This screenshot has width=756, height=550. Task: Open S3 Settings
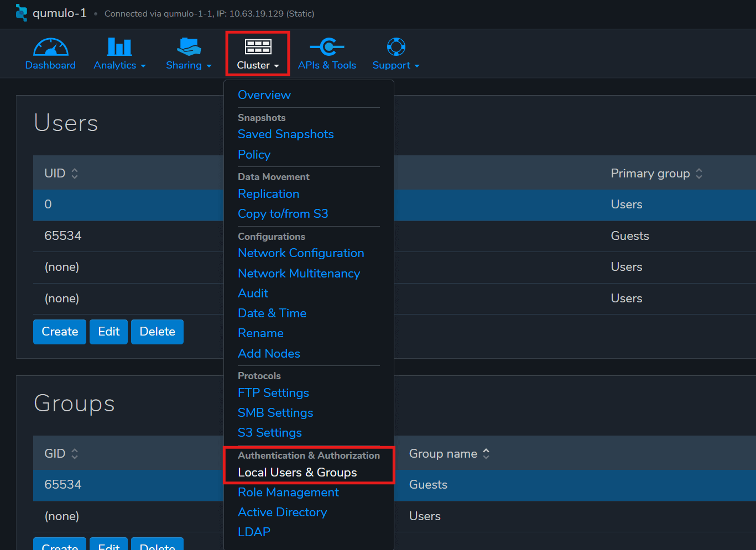(x=270, y=433)
